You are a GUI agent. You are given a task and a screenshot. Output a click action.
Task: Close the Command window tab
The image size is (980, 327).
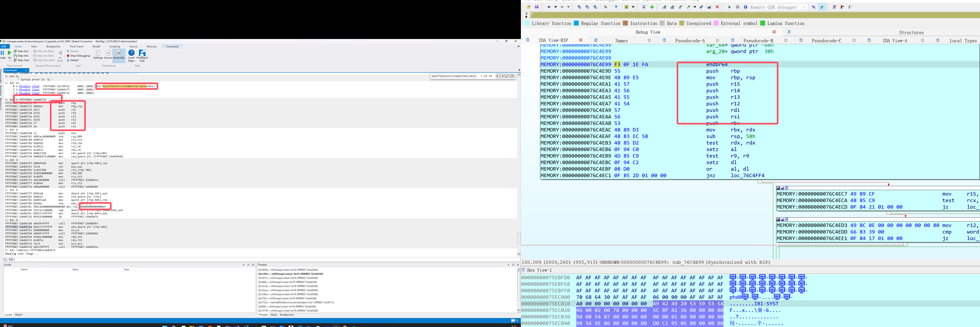26,70
